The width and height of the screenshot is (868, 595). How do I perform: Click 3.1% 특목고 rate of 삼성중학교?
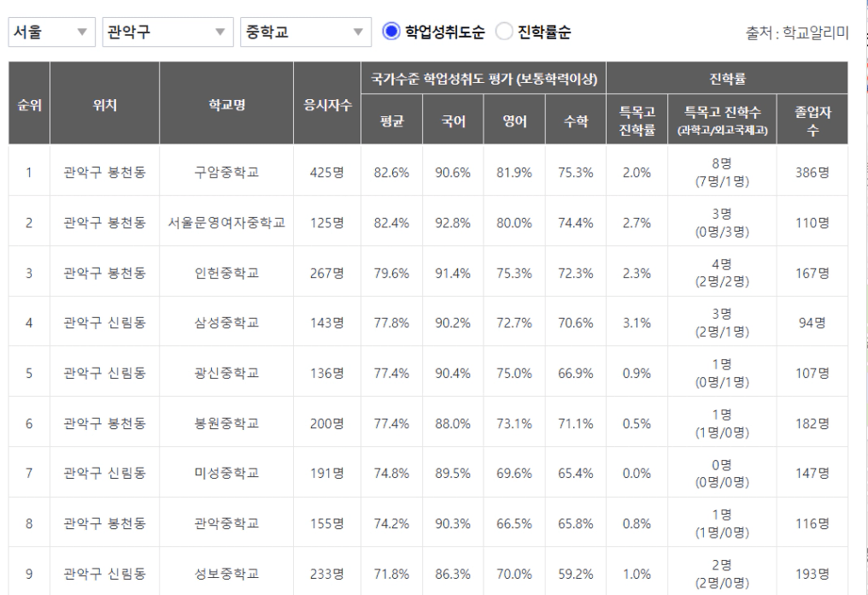(636, 322)
